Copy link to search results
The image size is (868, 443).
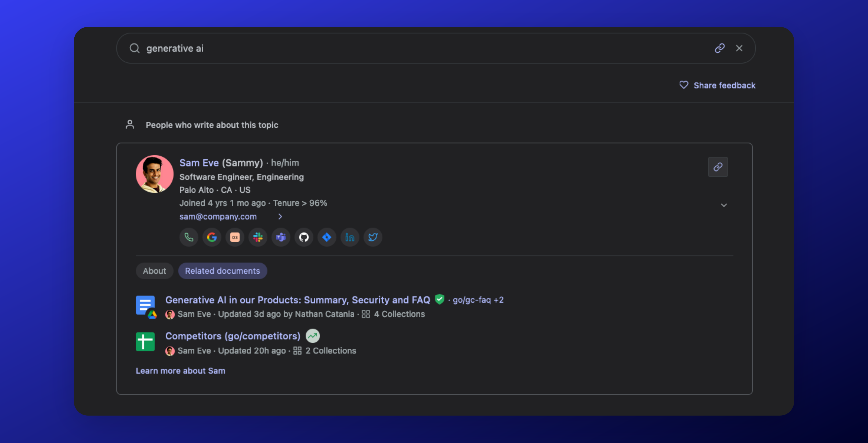click(x=720, y=48)
